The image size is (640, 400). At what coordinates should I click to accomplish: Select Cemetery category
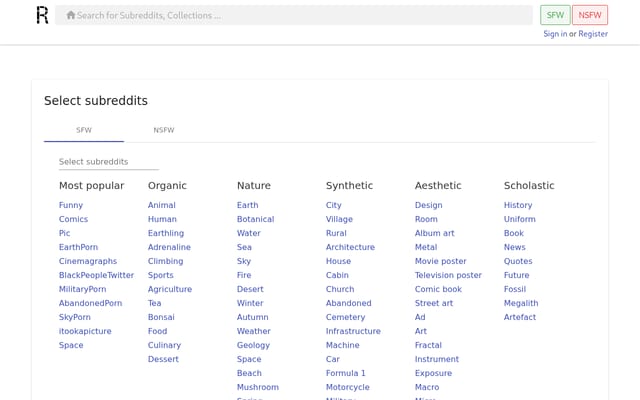[x=345, y=317]
